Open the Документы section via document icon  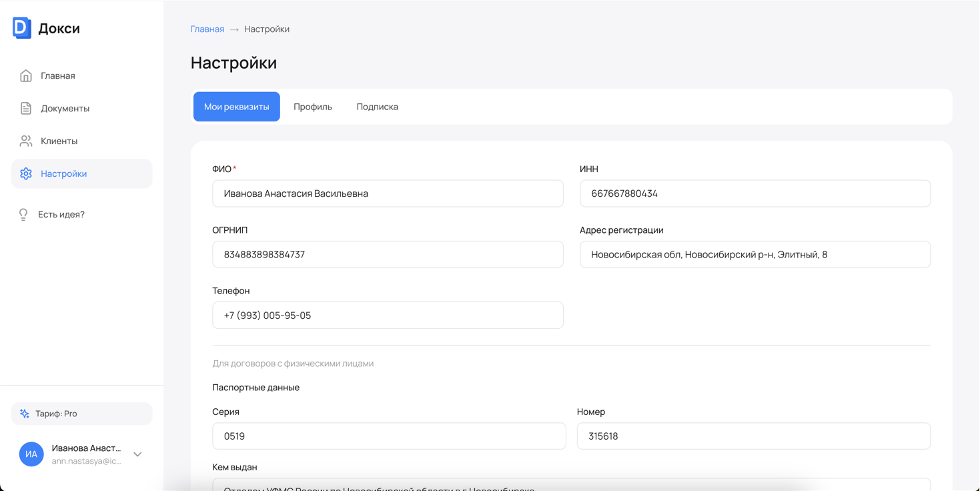click(25, 107)
